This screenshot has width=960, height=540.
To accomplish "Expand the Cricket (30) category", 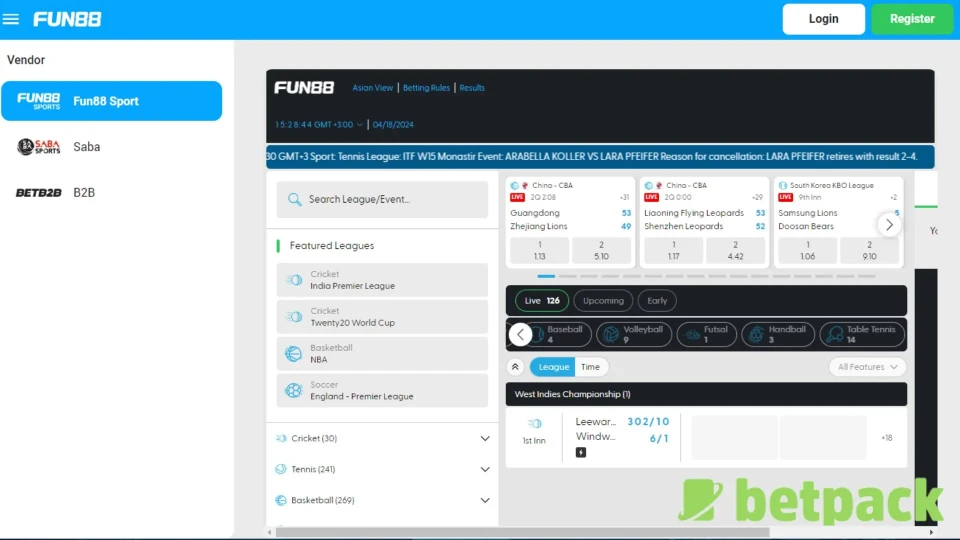I will click(x=484, y=438).
